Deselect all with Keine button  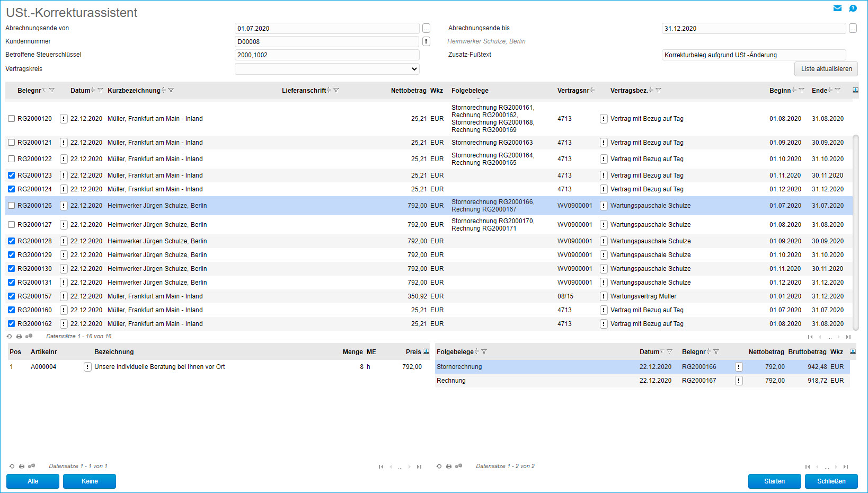tap(90, 481)
